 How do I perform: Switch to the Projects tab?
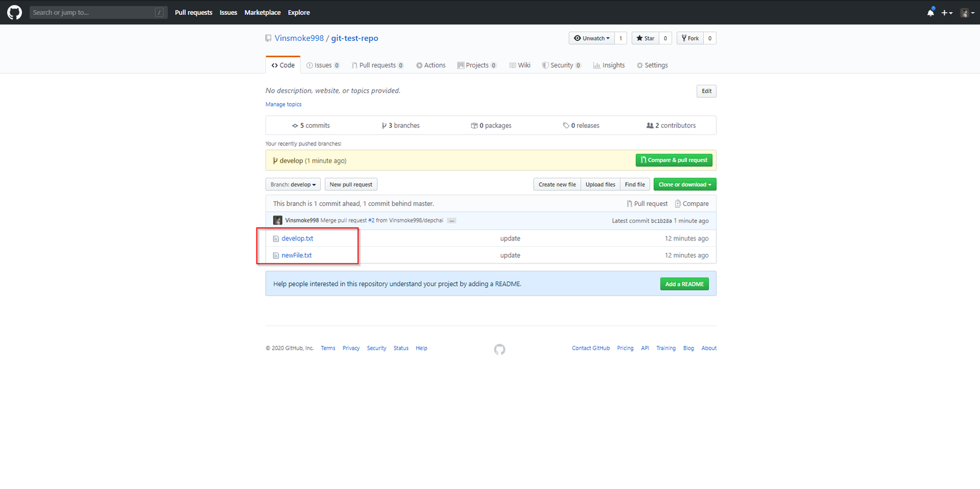(x=477, y=65)
